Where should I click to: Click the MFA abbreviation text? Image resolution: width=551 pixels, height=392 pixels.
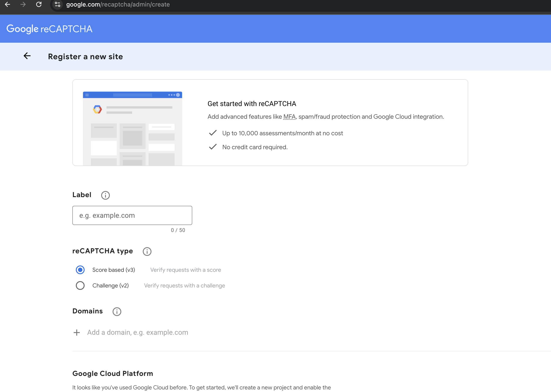coord(289,117)
